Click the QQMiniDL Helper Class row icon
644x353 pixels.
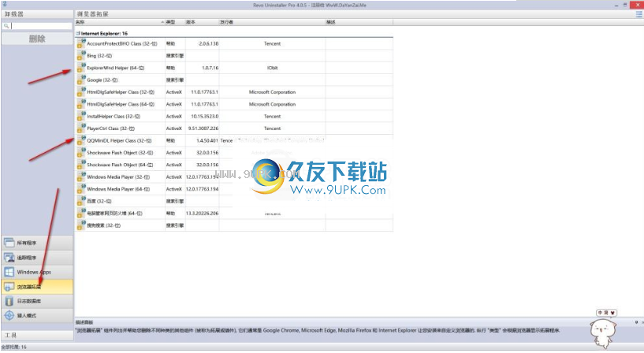81,140
